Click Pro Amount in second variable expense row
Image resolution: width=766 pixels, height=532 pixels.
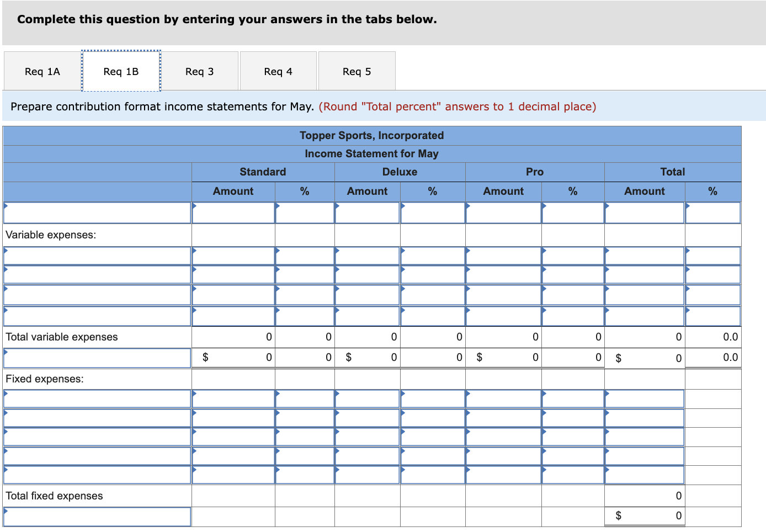(x=503, y=275)
